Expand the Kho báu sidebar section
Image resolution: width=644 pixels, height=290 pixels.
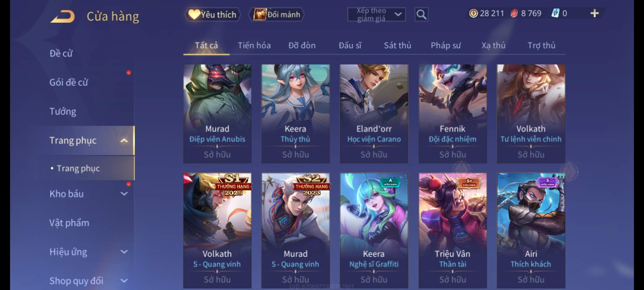click(x=124, y=194)
